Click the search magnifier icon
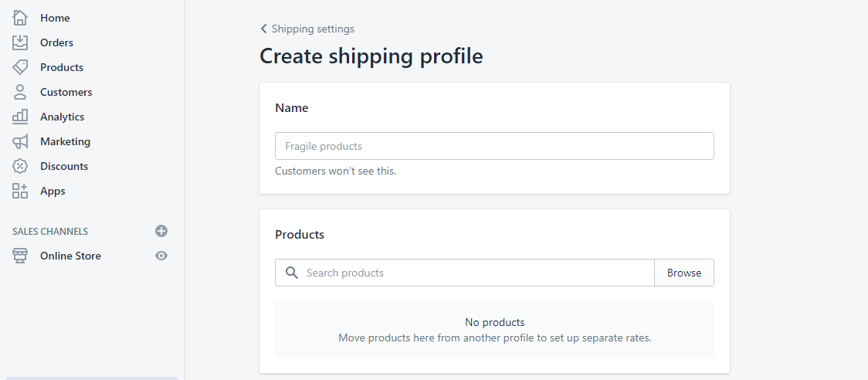Viewport: 868px width, 380px height. click(x=291, y=273)
